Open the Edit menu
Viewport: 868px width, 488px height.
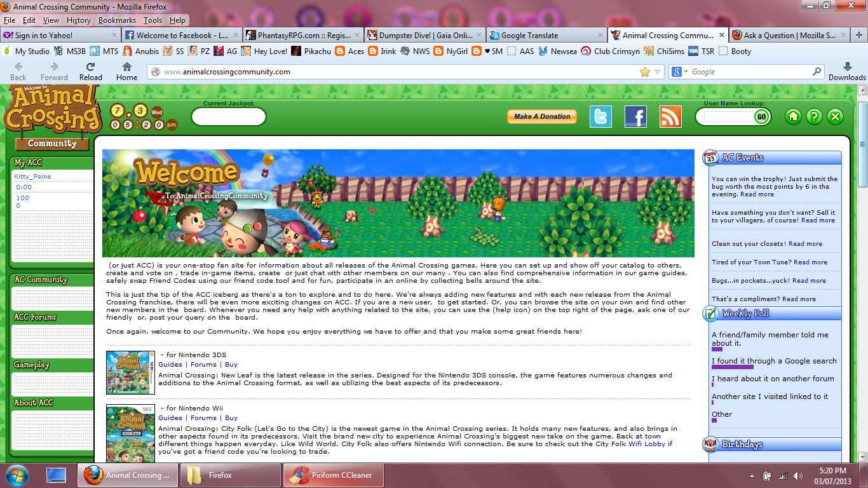point(29,20)
